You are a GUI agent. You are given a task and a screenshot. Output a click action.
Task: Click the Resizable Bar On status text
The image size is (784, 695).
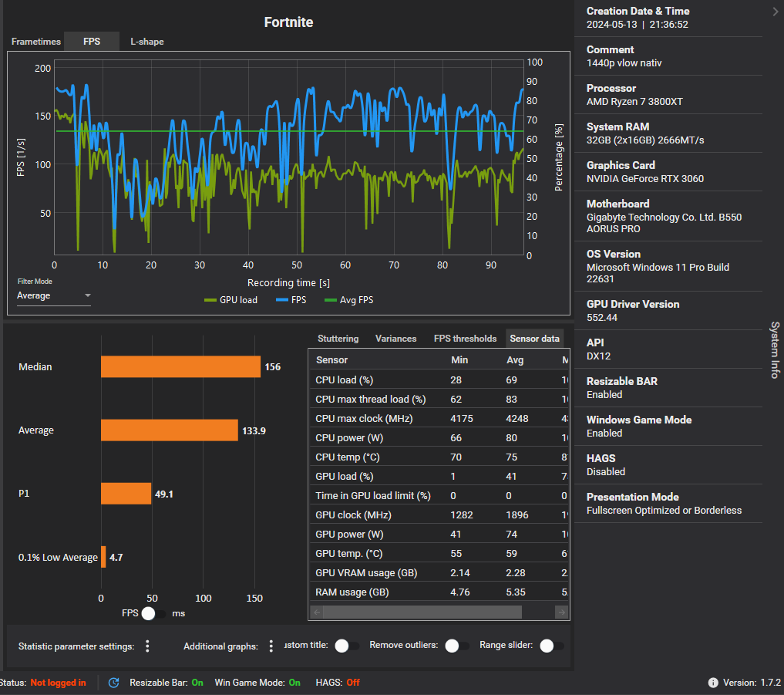pyautogui.click(x=166, y=683)
